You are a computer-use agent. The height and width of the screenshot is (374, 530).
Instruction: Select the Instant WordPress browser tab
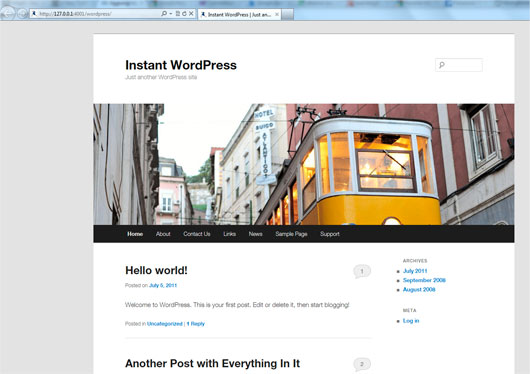(x=239, y=14)
